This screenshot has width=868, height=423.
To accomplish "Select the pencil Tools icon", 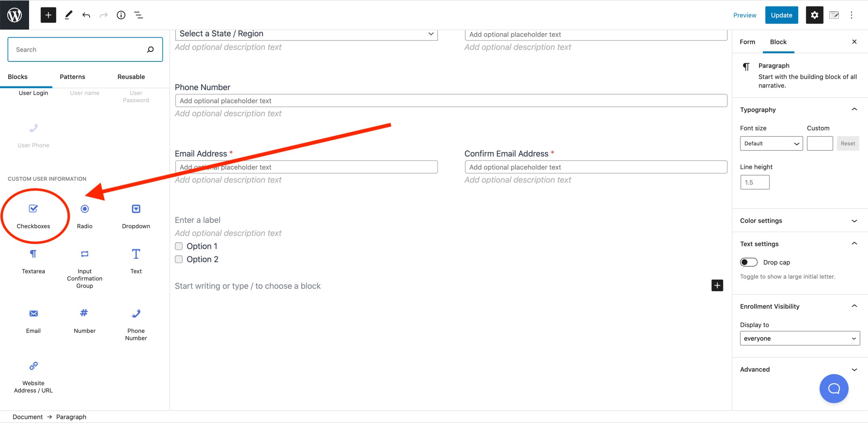I will [68, 15].
